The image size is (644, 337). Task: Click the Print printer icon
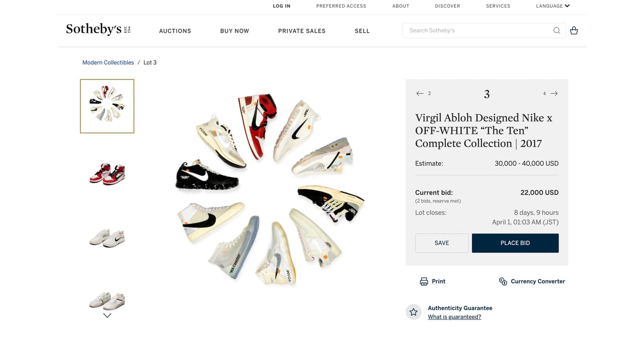pos(424,281)
